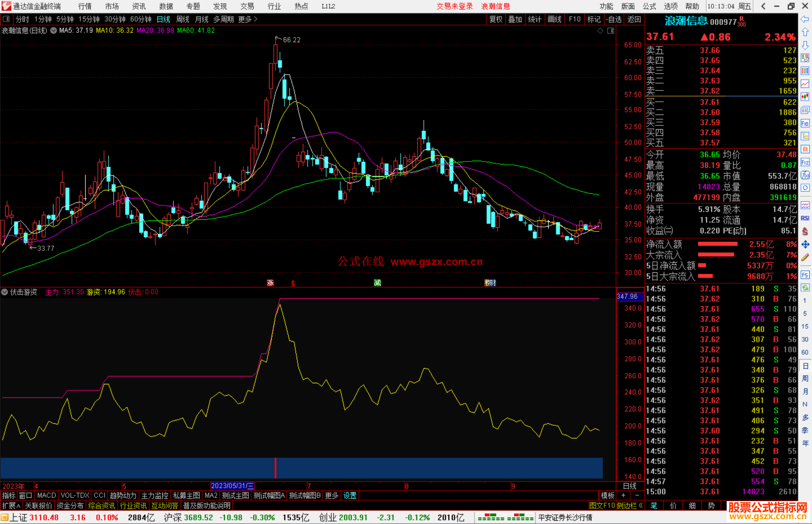Open the 模板 template selector
Viewport: 812px width, 524px height.
pos(607,495)
